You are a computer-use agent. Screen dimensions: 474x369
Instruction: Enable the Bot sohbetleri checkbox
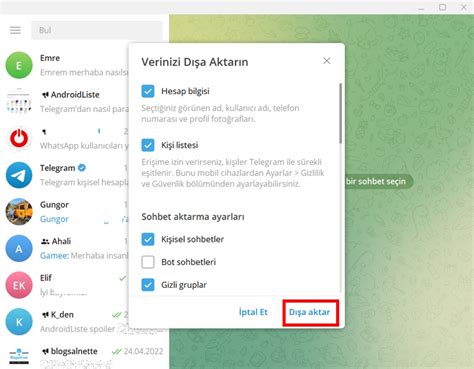(148, 262)
